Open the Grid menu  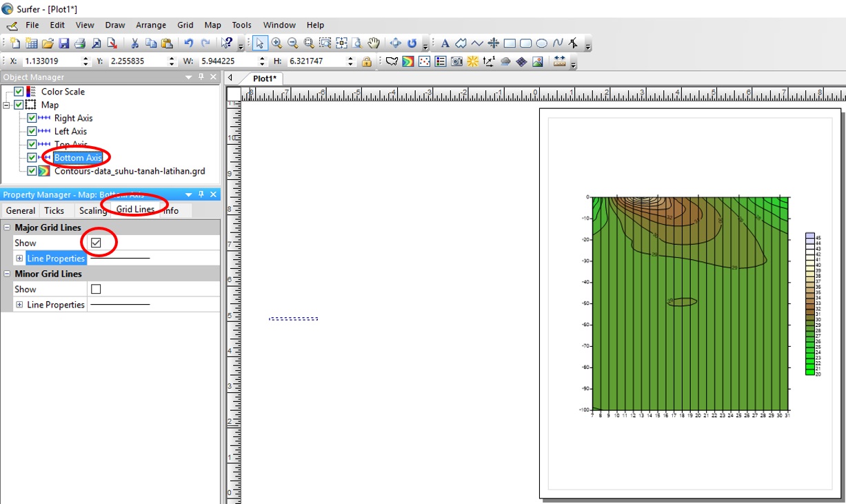[x=185, y=25]
